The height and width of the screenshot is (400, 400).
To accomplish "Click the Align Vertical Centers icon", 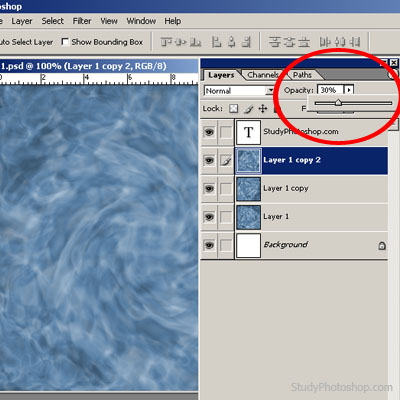I will (181, 42).
